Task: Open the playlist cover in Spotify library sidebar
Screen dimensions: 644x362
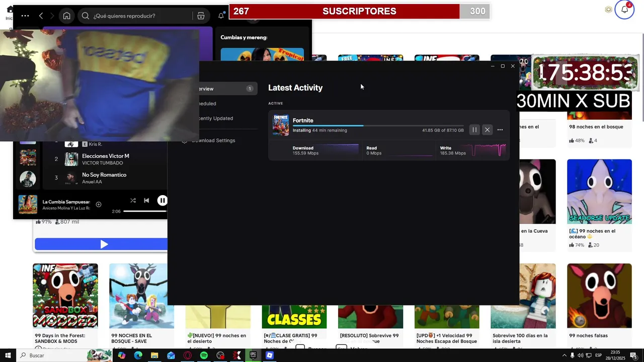Action: pos(28,157)
